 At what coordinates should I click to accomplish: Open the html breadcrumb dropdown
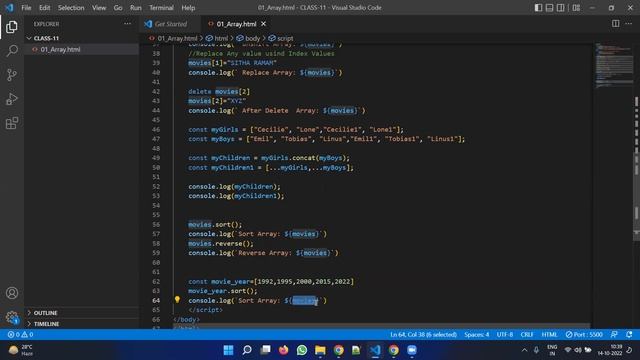[x=217, y=38]
